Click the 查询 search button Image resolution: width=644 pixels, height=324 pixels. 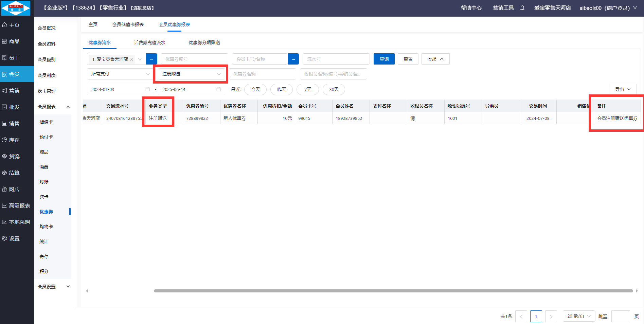coord(384,59)
